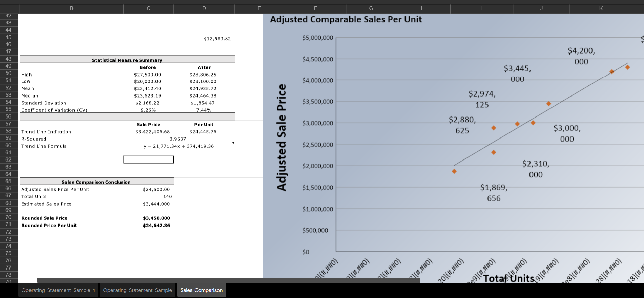Click the Trend Line Indication row label
Screen dimensions: 644x298
click(46, 132)
